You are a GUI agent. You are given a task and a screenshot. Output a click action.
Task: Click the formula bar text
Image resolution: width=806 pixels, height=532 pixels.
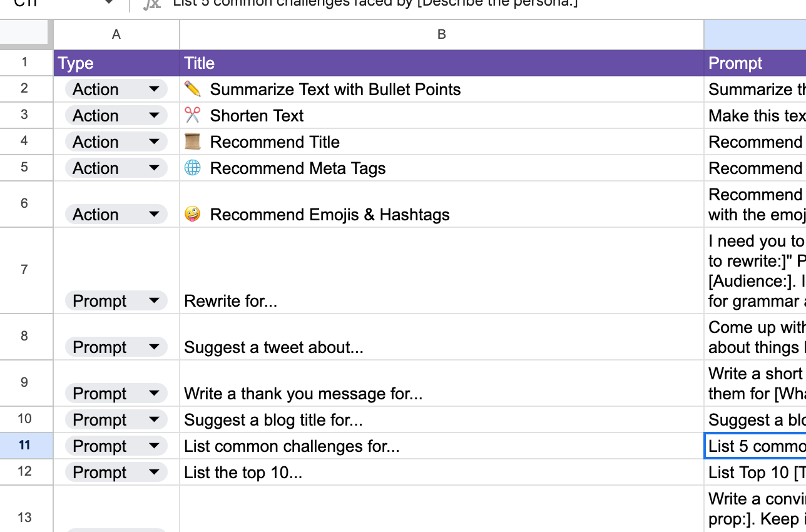click(375, 3)
